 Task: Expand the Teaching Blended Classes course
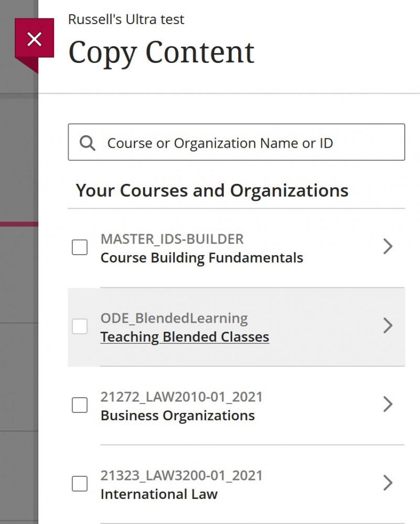point(388,325)
